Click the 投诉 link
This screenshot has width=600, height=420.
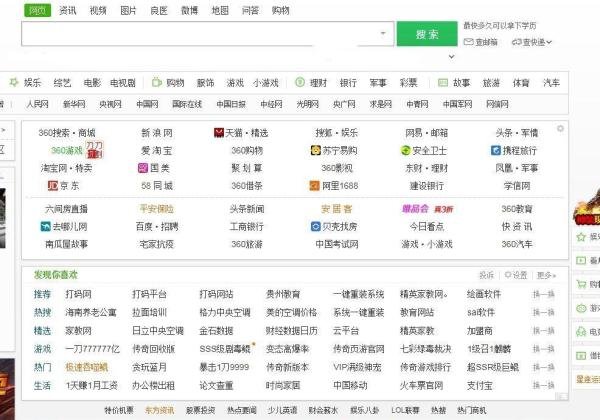coord(486,275)
